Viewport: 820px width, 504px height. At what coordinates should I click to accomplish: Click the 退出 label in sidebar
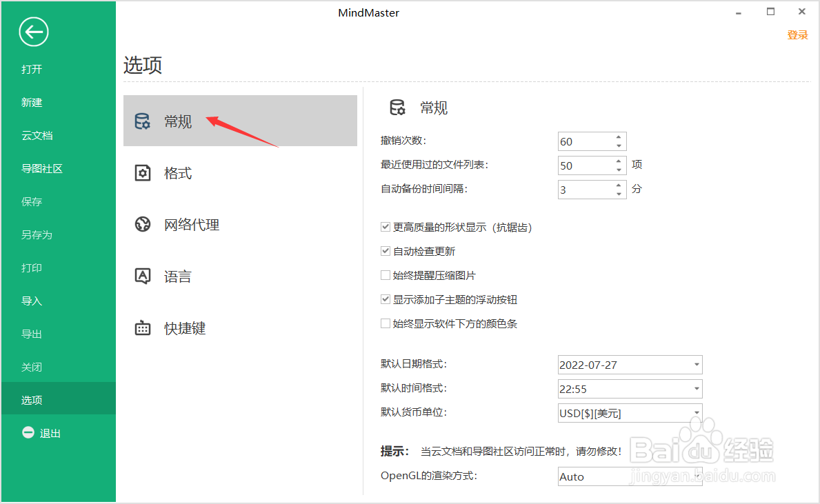pyautogui.click(x=50, y=433)
